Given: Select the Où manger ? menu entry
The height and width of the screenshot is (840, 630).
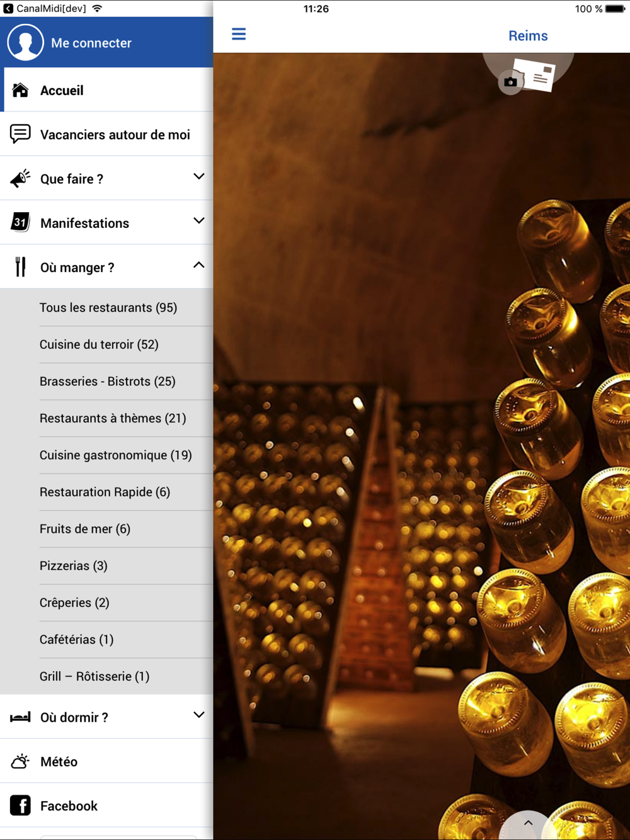Looking at the screenshot, I should click(x=106, y=267).
